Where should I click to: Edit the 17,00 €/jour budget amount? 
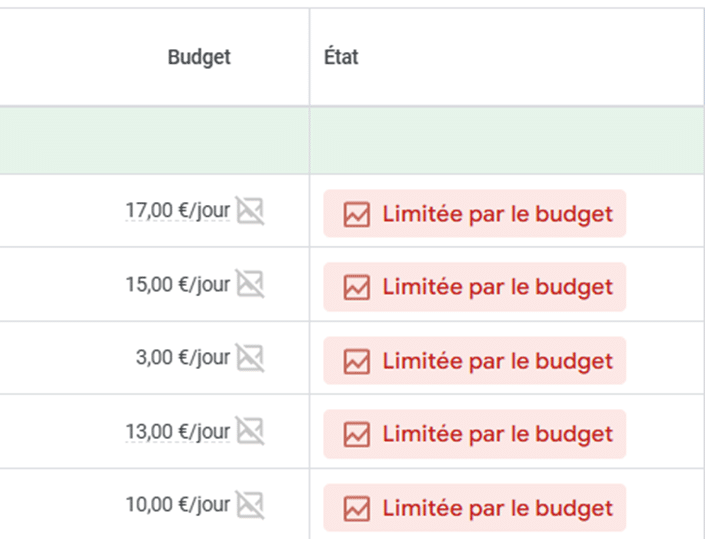click(x=177, y=211)
